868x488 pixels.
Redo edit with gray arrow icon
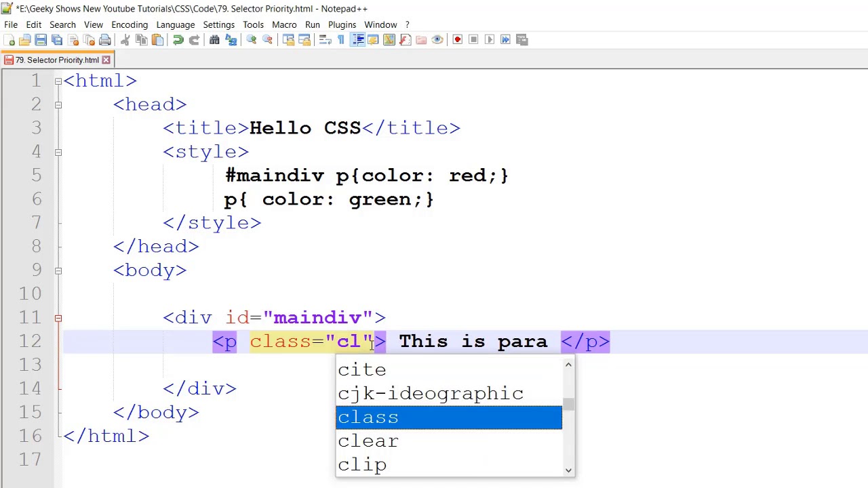pyautogui.click(x=194, y=40)
